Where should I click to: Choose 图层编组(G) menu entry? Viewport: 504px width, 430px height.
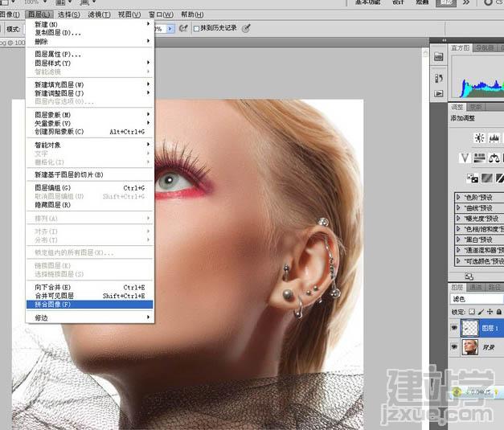pos(89,188)
